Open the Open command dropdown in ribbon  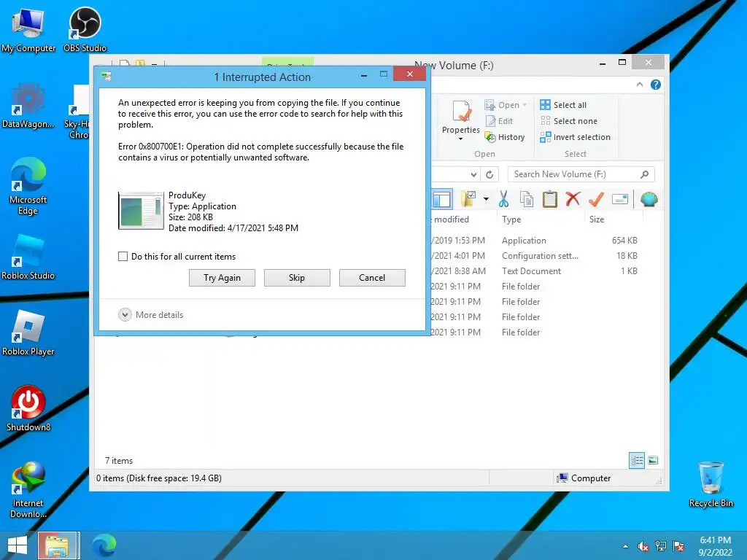coord(525,105)
